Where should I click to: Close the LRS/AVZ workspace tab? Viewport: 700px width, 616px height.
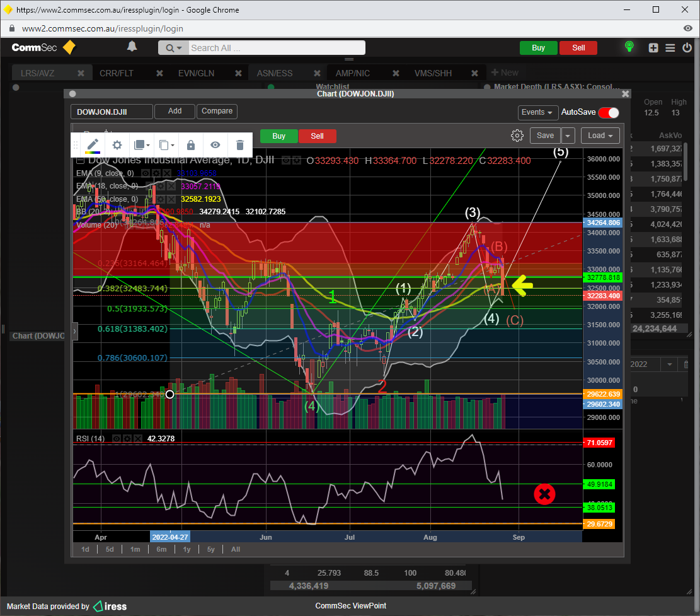(x=81, y=73)
